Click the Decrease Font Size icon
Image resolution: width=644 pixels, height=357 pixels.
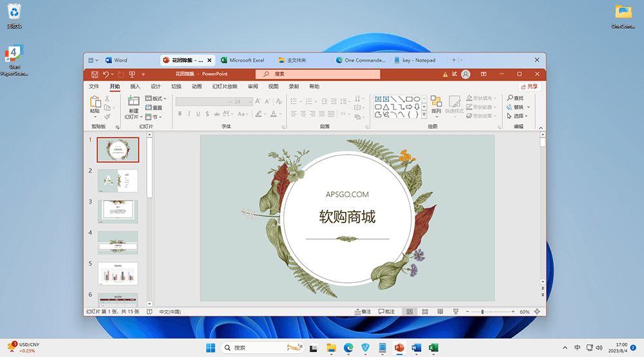click(267, 101)
